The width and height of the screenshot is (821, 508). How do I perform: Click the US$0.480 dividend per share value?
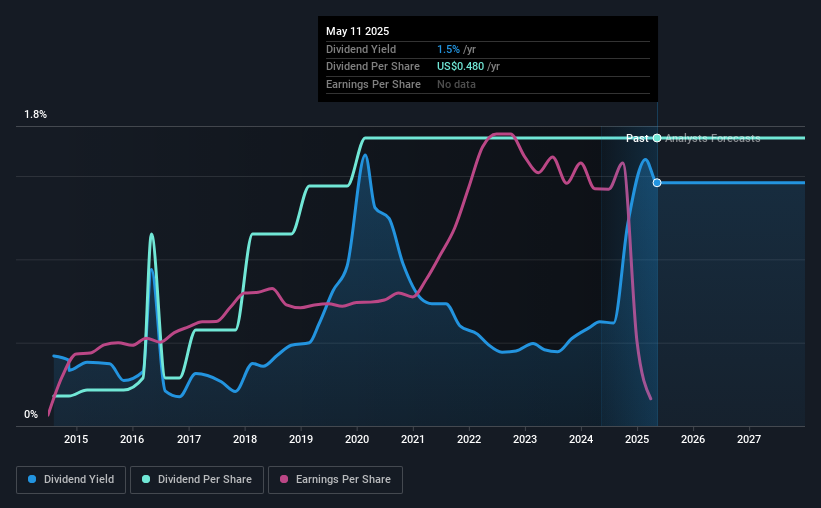460,67
